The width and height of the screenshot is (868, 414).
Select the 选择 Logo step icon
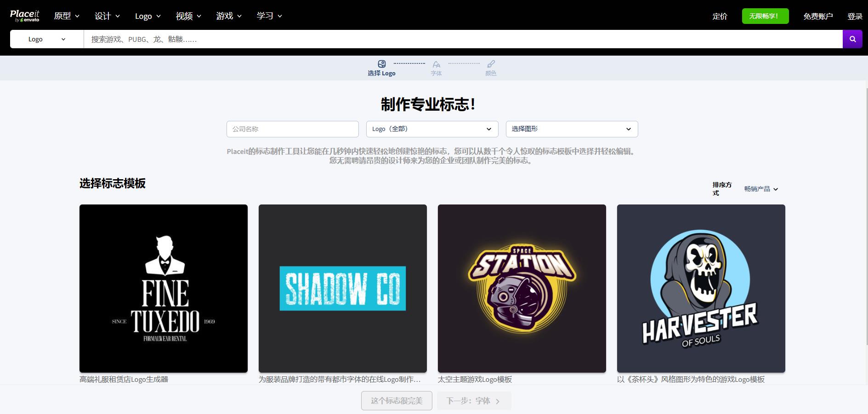(381, 64)
